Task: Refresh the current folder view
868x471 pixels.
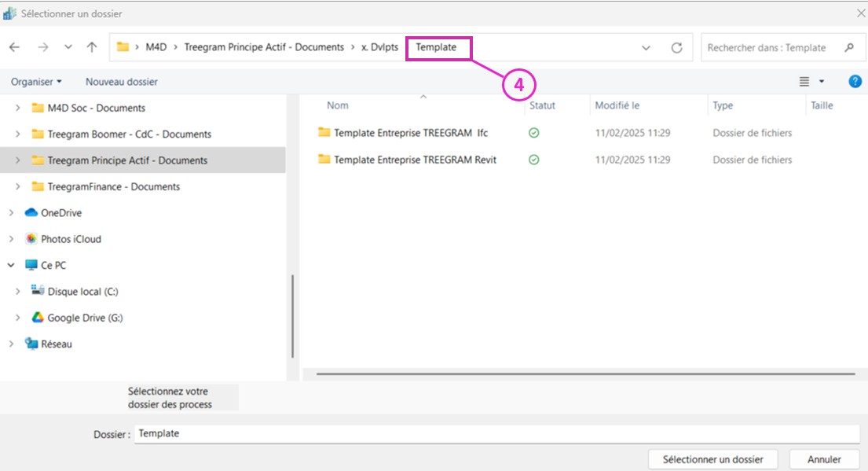Action: point(676,48)
